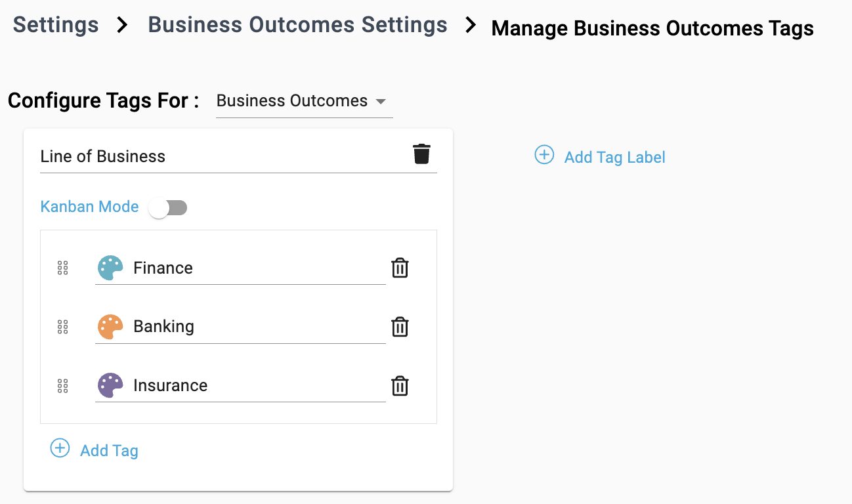Click the Banking row drag handle
This screenshot has height=504, width=852.
[x=62, y=327]
